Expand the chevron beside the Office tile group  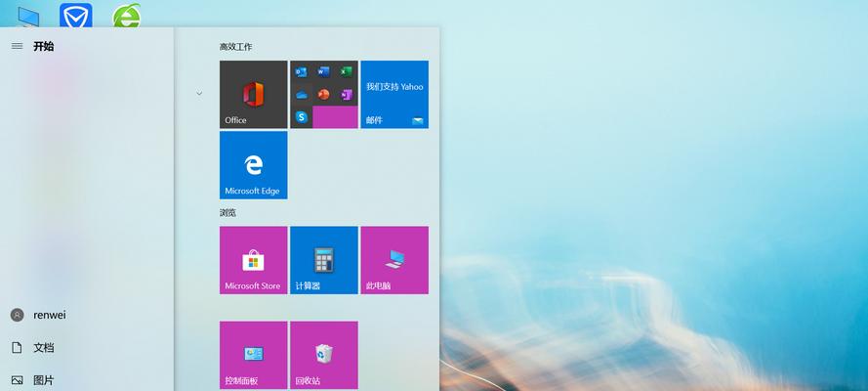click(x=199, y=94)
